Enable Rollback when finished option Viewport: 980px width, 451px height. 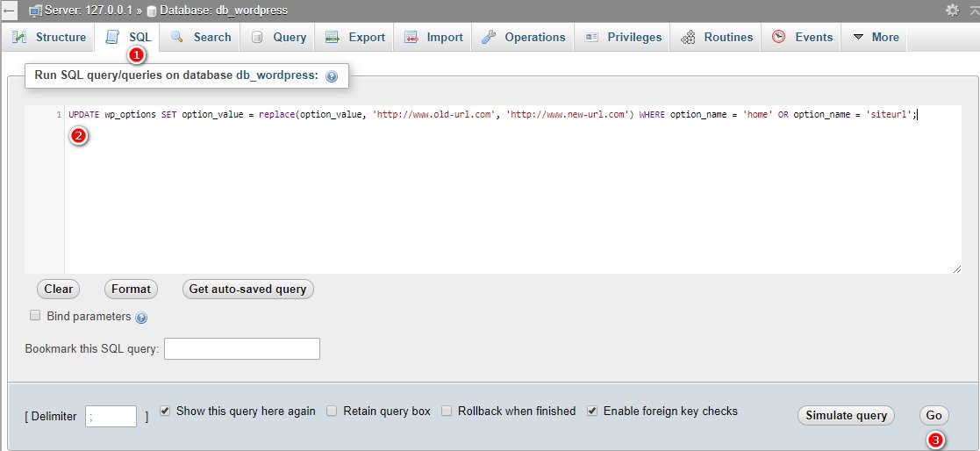[x=447, y=411]
